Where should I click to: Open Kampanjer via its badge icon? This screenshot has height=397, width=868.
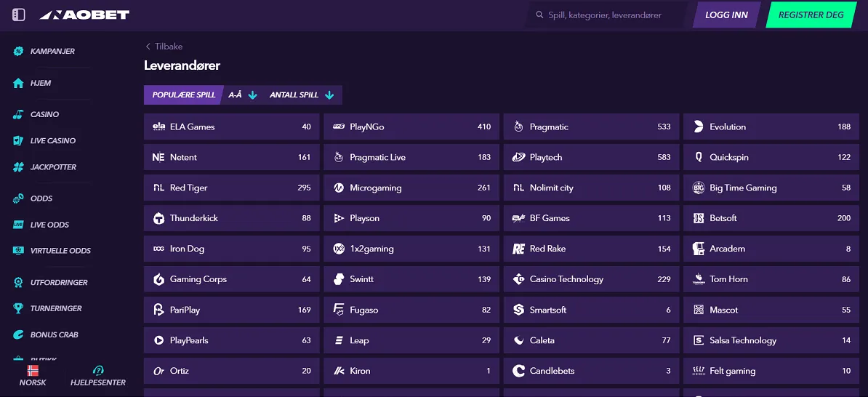click(x=18, y=52)
